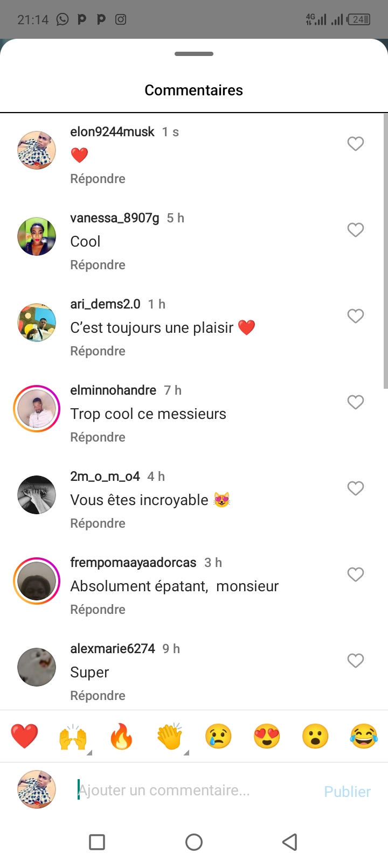Open the 2m_o_m_o4 username profile
Image resolution: width=388 pixels, height=868 pixels.
click(x=105, y=477)
